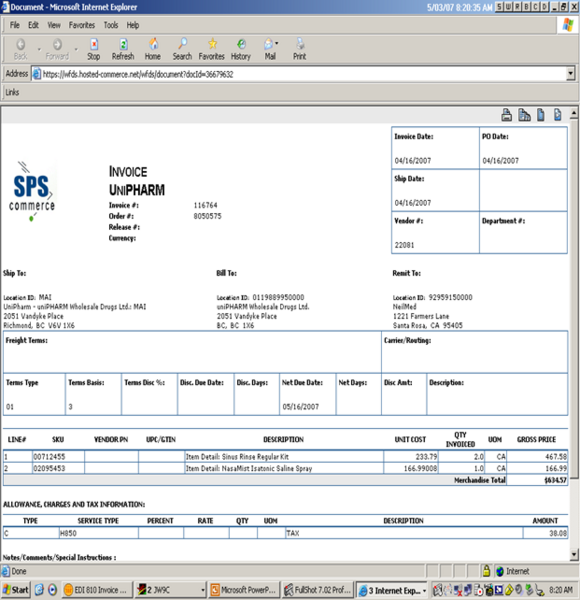
Task: Click the Links toolbar label
Action: [x=12, y=92]
